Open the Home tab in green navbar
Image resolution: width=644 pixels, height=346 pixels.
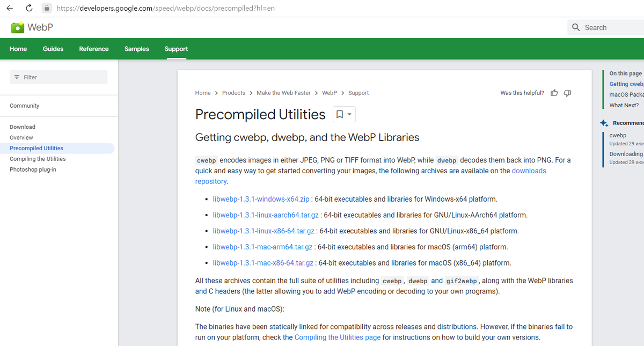(x=18, y=49)
